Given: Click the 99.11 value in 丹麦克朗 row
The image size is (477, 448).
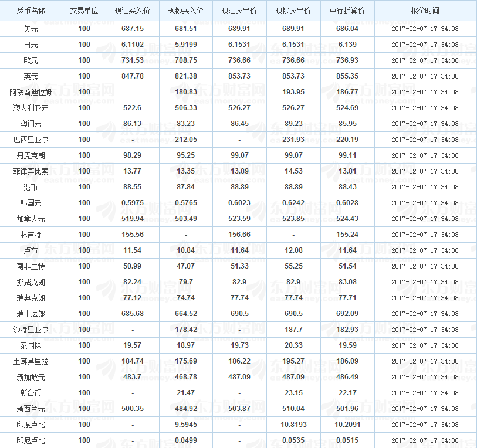Looking at the screenshot, I should (x=347, y=155).
